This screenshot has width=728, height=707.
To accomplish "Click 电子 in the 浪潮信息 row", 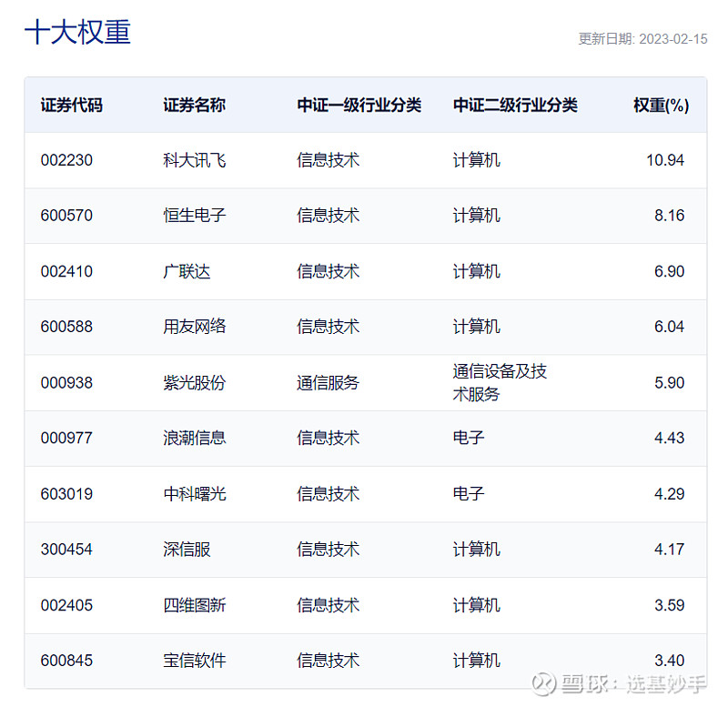I will click(x=469, y=439).
